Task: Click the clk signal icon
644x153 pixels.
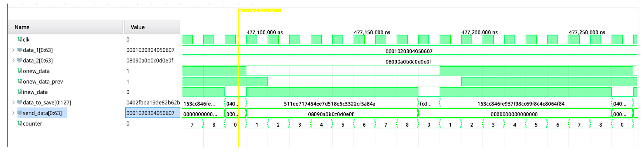Action: point(20,39)
